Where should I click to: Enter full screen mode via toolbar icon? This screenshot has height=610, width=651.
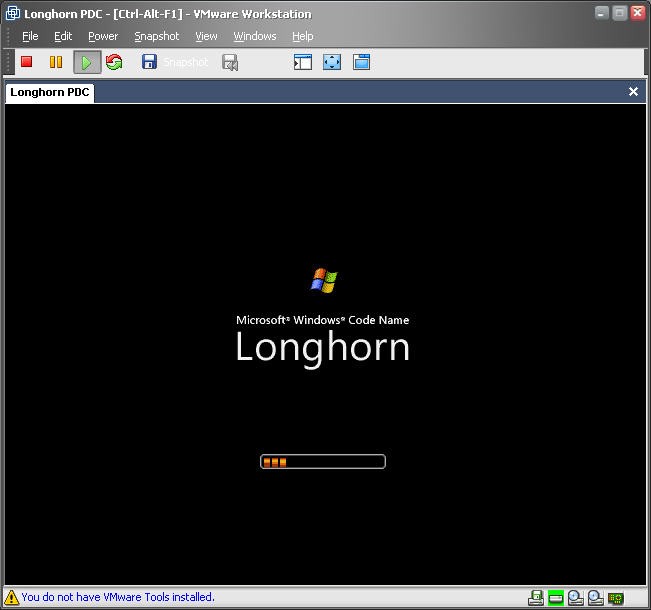[332, 62]
